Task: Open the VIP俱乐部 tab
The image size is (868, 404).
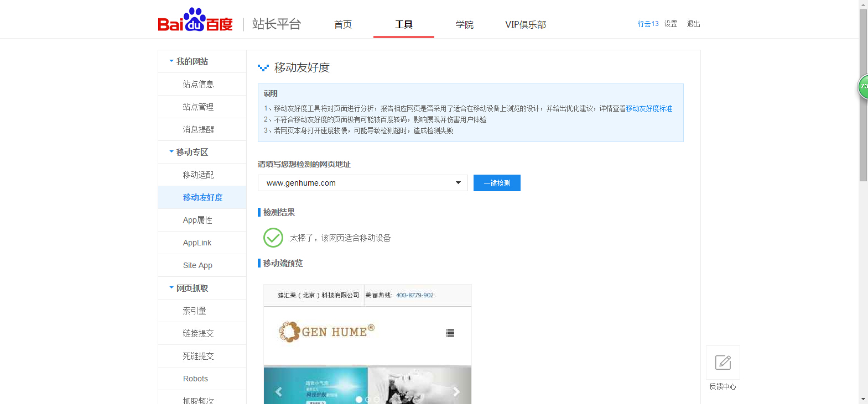Action: pyautogui.click(x=526, y=24)
